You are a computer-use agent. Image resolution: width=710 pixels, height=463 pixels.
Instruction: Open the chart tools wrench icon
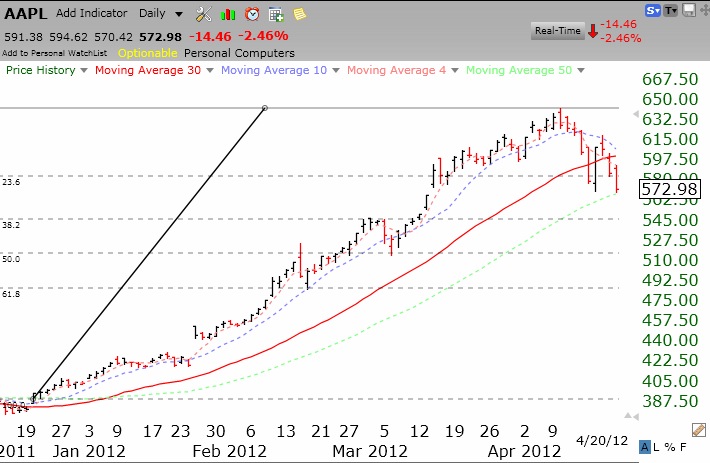(x=203, y=14)
